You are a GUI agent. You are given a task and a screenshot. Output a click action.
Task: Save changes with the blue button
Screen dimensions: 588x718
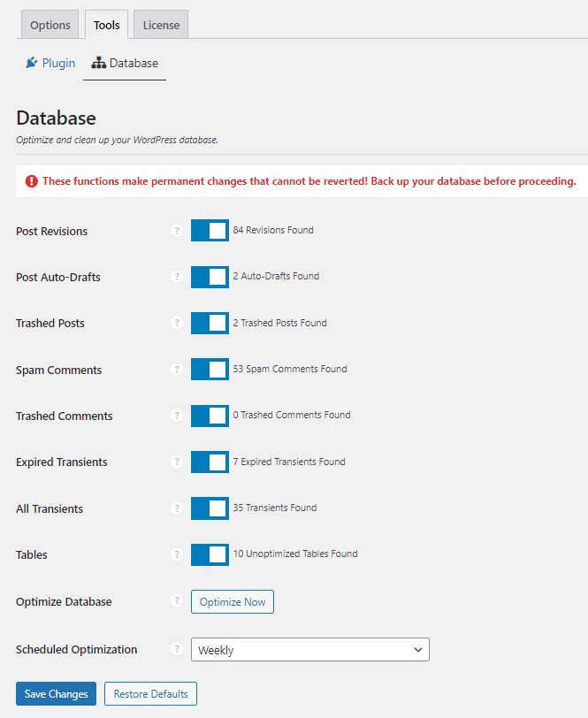pos(56,693)
